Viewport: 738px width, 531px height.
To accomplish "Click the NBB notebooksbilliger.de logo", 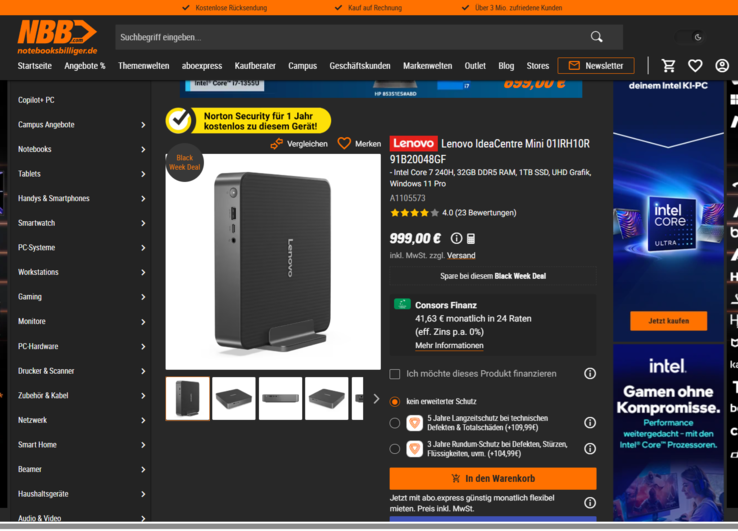I will pos(57,37).
